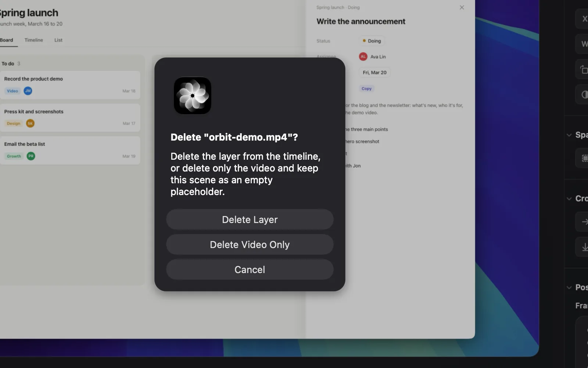Click the Copy tag in the detail panel
Image resolution: width=588 pixels, height=368 pixels.
[366, 89]
